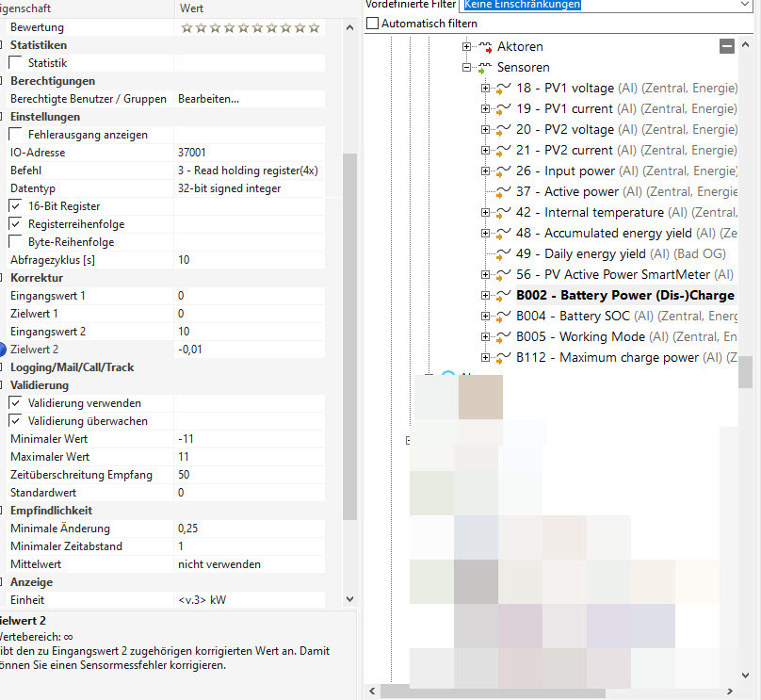Uncheck Validierung überwachen checkbox
Viewport: 761px width, 700px height.
pyautogui.click(x=15, y=421)
